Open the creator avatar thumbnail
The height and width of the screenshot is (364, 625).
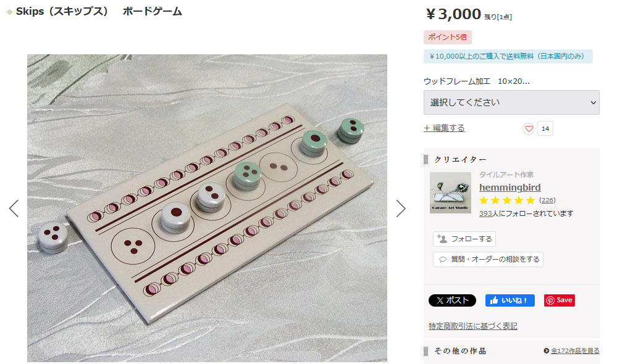pos(450,192)
